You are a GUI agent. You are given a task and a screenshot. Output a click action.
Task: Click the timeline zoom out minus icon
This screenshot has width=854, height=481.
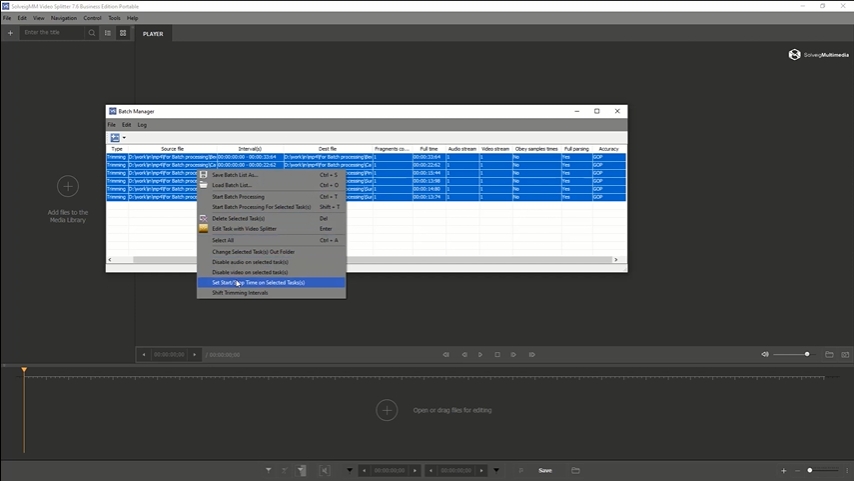[797, 471]
